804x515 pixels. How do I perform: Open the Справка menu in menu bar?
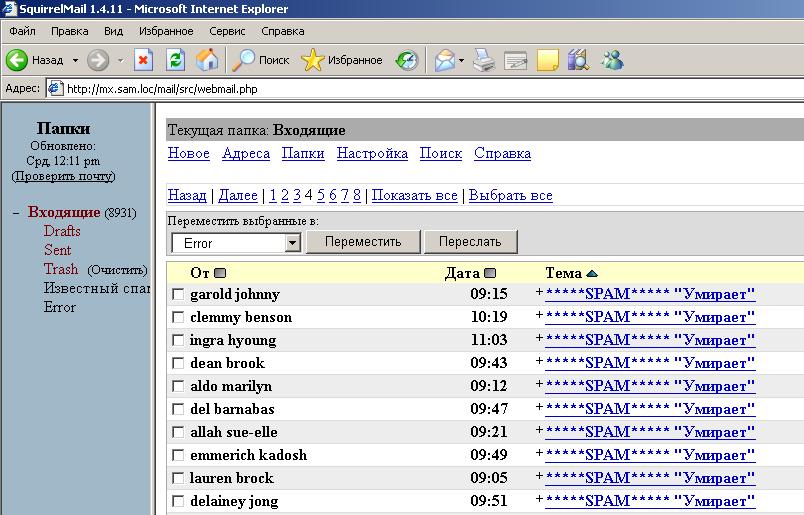[x=283, y=31]
